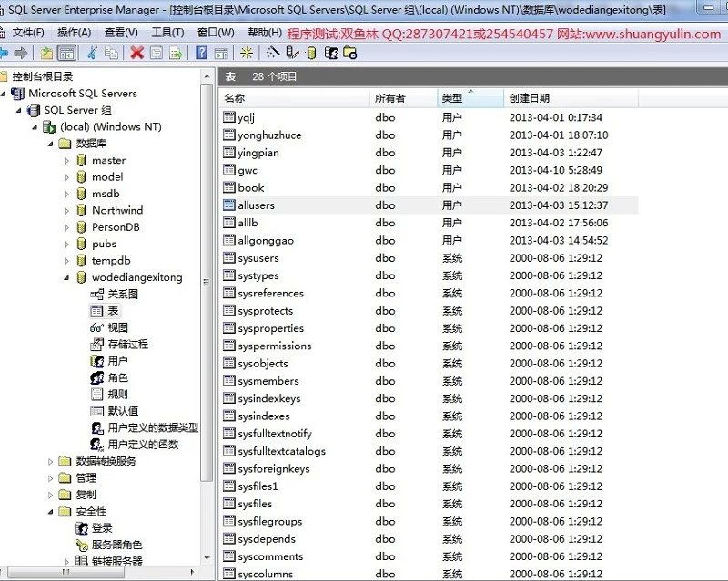Collapse the 数据库 folder node
This screenshot has width=728, height=581.
point(51,144)
